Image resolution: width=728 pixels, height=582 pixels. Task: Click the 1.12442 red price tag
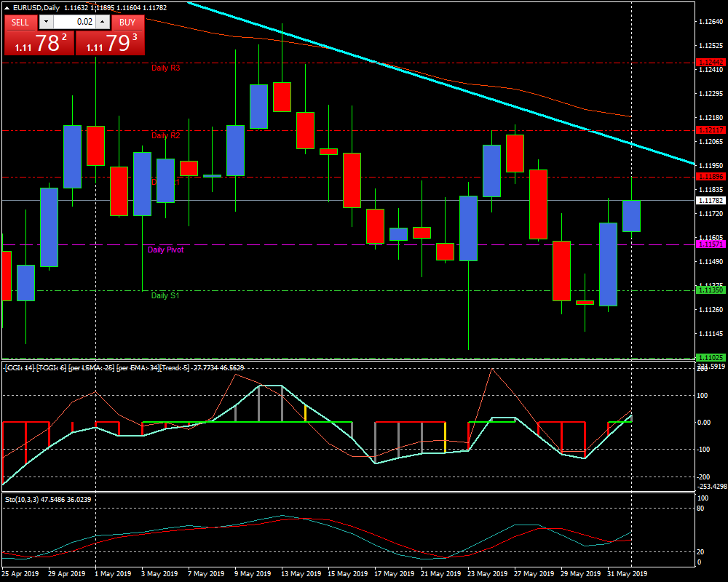710,63
